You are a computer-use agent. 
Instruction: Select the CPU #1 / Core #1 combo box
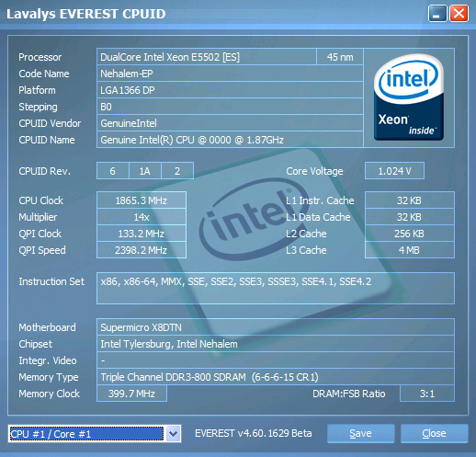point(95,434)
